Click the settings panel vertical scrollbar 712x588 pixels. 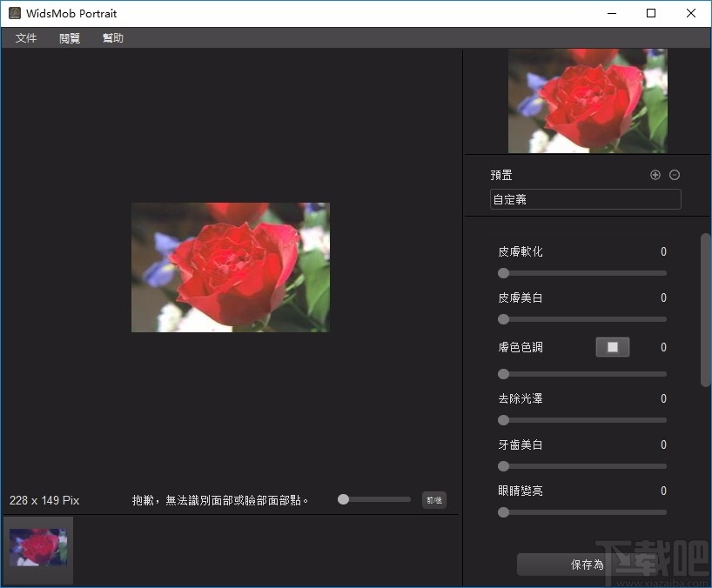(706, 310)
